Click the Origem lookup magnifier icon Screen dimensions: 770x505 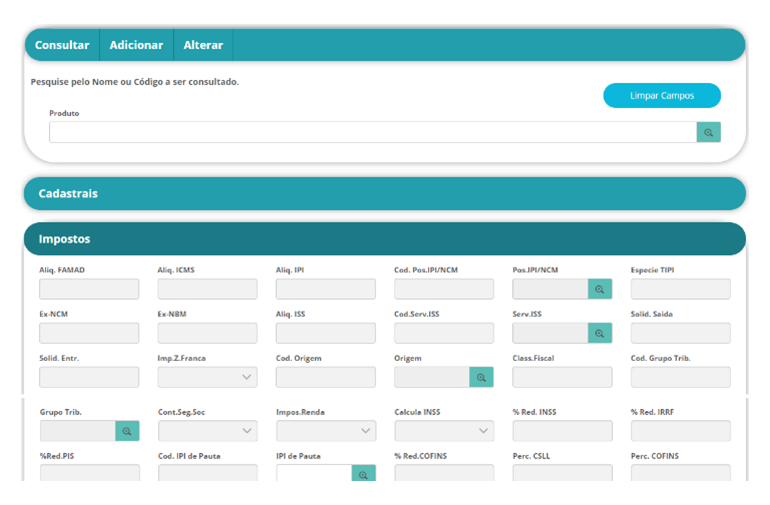click(481, 377)
